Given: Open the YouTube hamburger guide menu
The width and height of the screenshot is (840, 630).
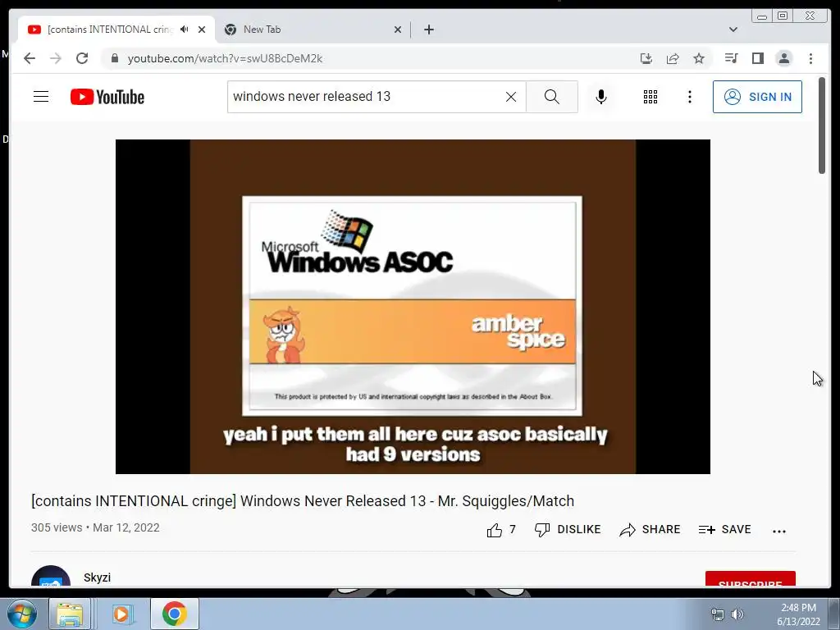Looking at the screenshot, I should click(x=41, y=97).
